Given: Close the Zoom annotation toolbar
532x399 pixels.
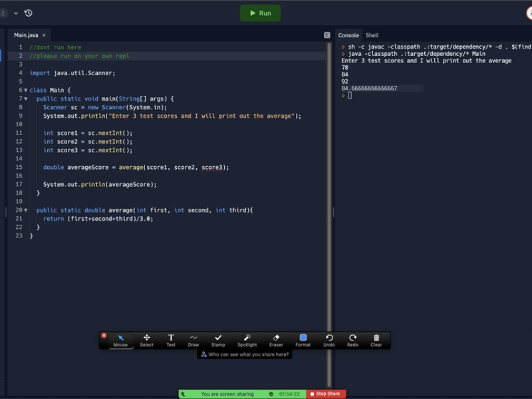Looking at the screenshot, I should (104, 336).
